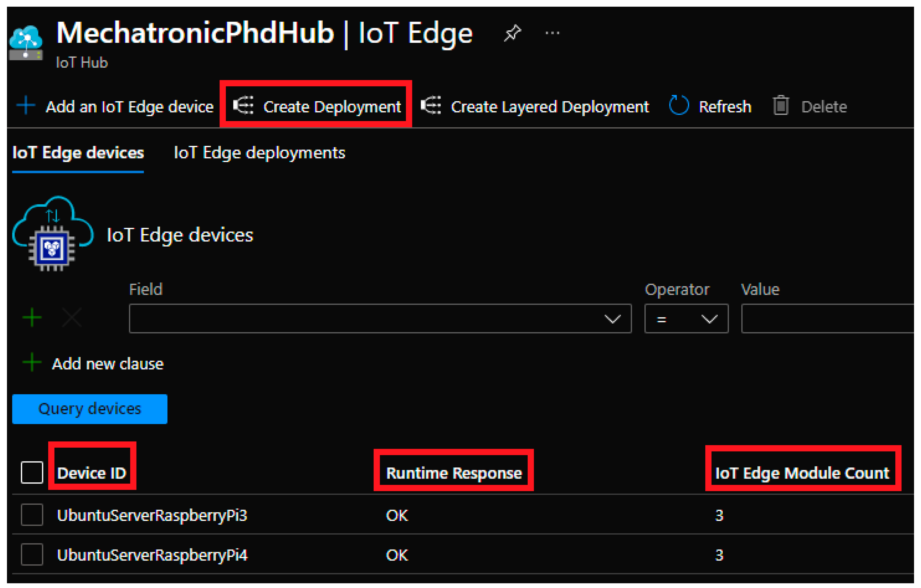
Task: Click the IoT Hub cloud icon
Action: pos(26,42)
